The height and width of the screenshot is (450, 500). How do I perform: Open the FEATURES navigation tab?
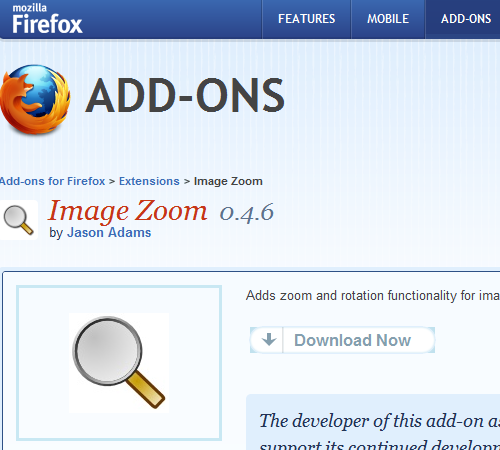coord(307,19)
